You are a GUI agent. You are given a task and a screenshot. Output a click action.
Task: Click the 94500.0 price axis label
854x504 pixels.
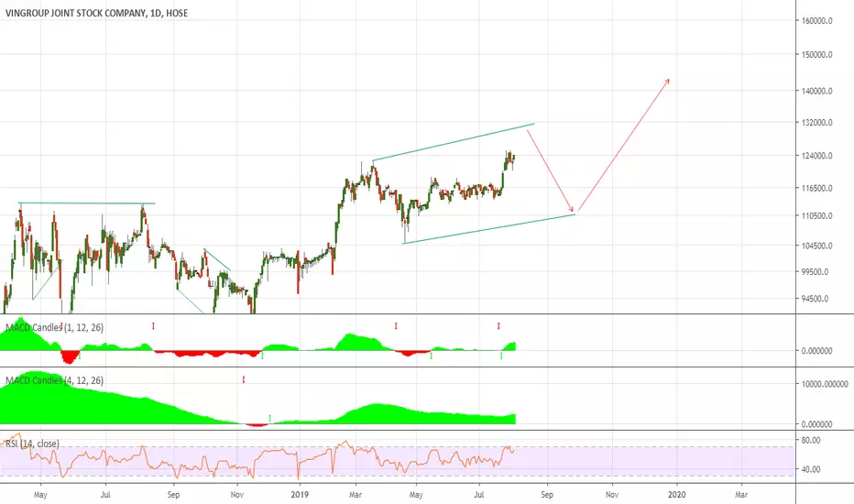[815, 299]
